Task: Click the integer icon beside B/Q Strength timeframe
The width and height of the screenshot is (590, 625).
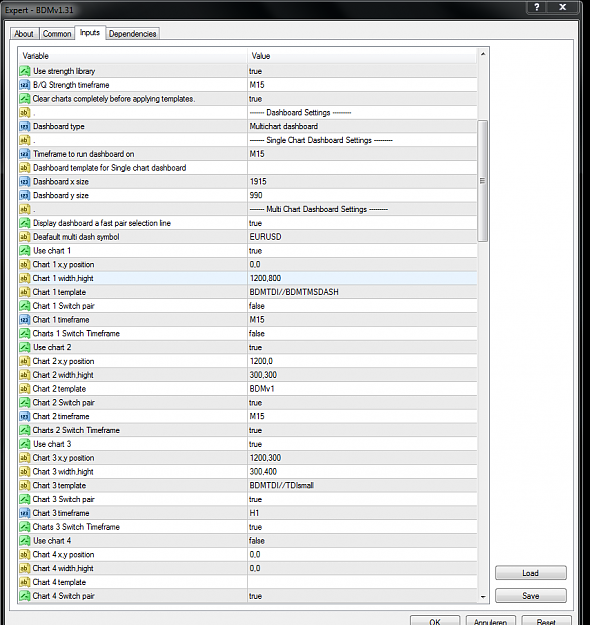Action: (x=25, y=85)
